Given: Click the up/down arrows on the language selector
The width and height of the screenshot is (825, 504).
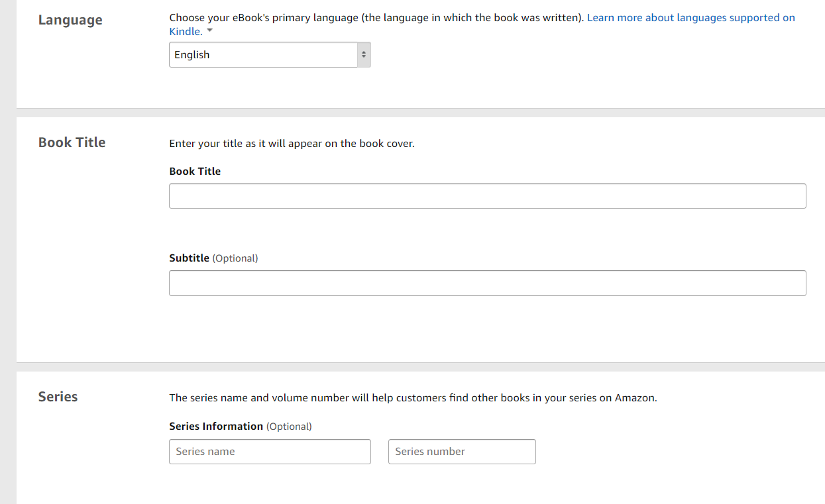Looking at the screenshot, I should coord(364,55).
